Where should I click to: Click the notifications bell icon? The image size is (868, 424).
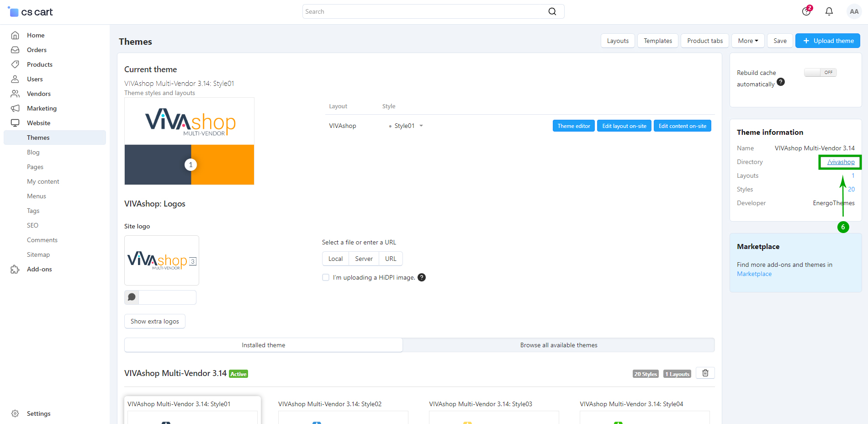pyautogui.click(x=829, y=11)
